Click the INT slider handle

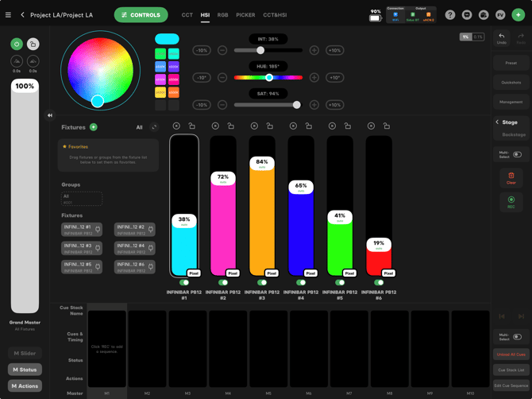[260, 50]
